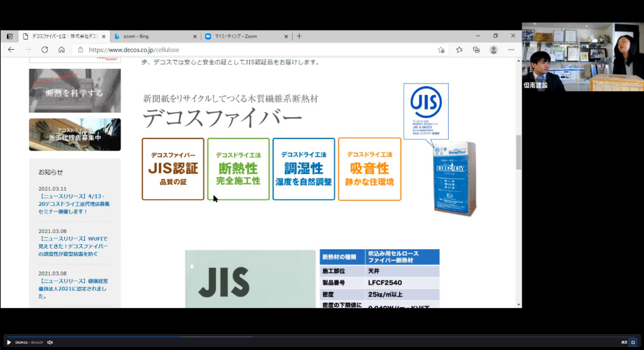Click LFCF2540 product number cell
The height and width of the screenshot is (350, 644).
[402, 282]
